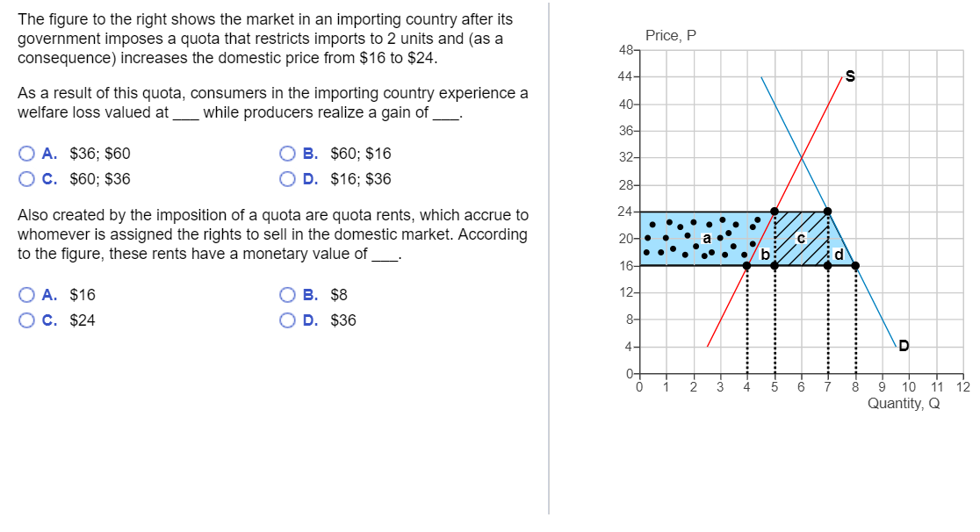This screenshot has width=980, height=532.
Task: Select region b on the graph
Action: tap(766, 254)
